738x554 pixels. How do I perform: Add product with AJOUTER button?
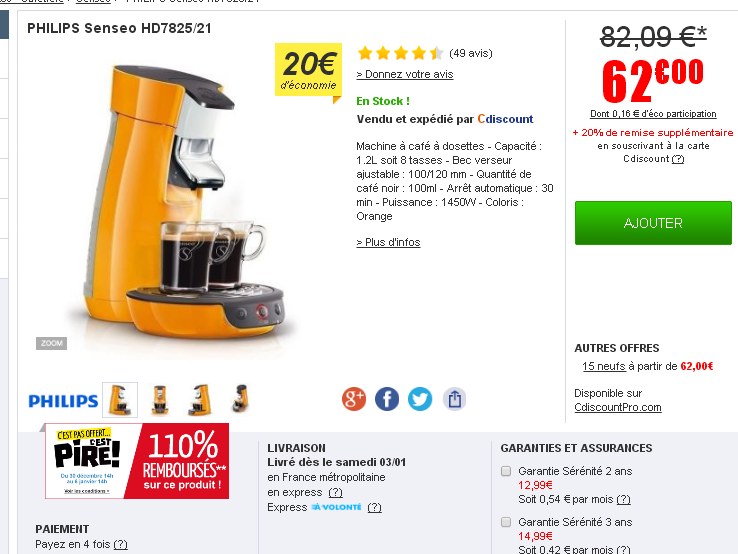point(653,223)
